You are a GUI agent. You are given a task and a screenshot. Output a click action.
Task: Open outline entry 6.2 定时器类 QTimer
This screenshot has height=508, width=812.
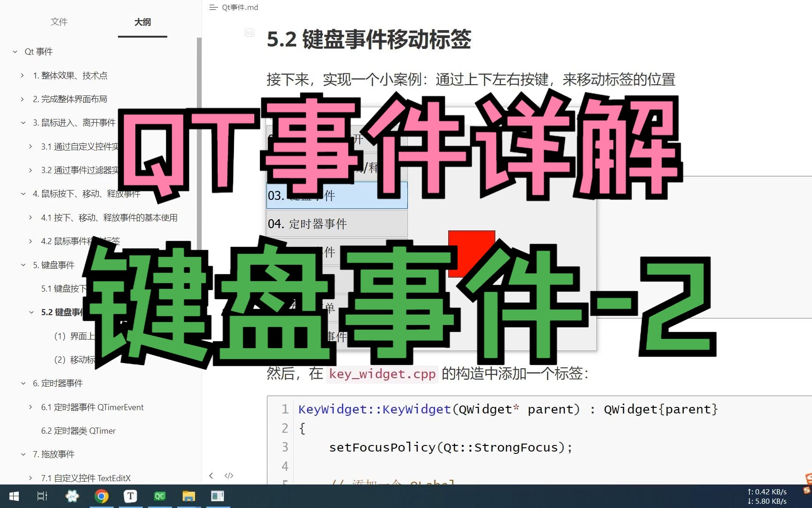point(78,431)
